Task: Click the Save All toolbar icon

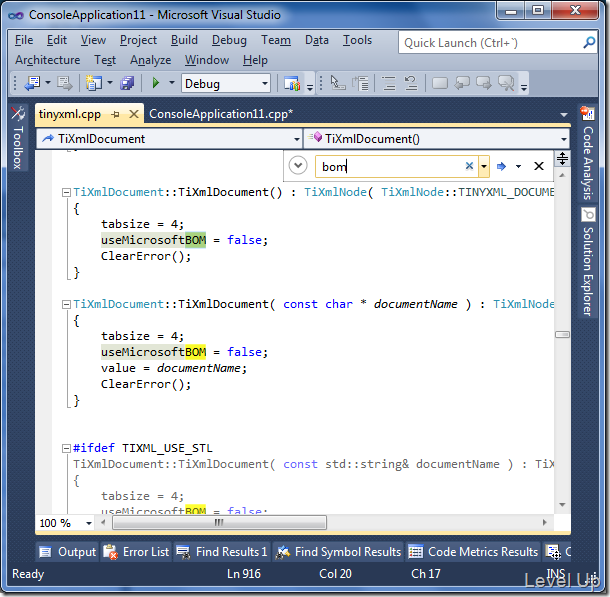Action: tap(127, 83)
